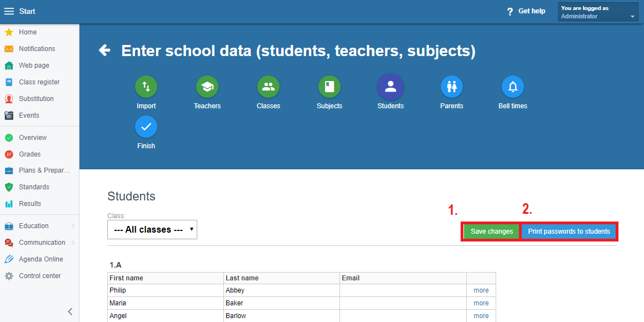The width and height of the screenshot is (644, 322).
Task: Open the hamburger Start menu icon
Action: 9,12
